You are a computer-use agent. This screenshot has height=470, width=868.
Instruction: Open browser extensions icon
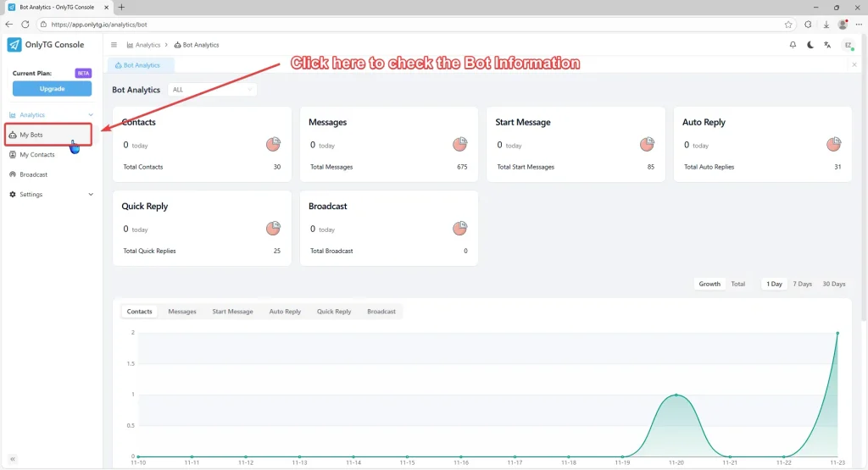click(808, 25)
